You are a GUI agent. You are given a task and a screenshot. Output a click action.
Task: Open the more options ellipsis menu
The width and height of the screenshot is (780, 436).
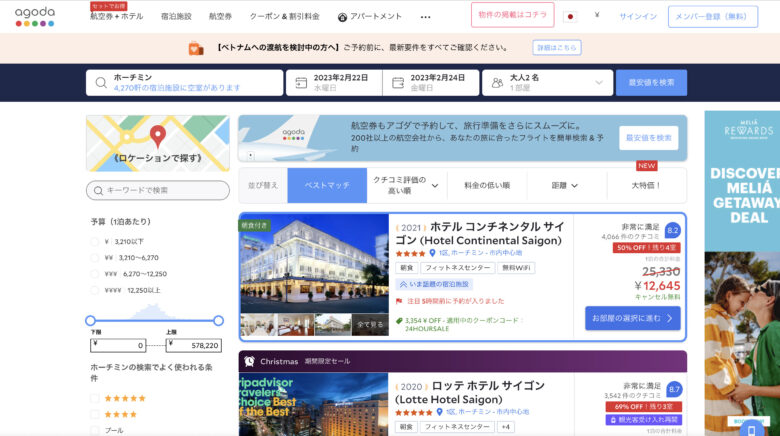tap(425, 17)
